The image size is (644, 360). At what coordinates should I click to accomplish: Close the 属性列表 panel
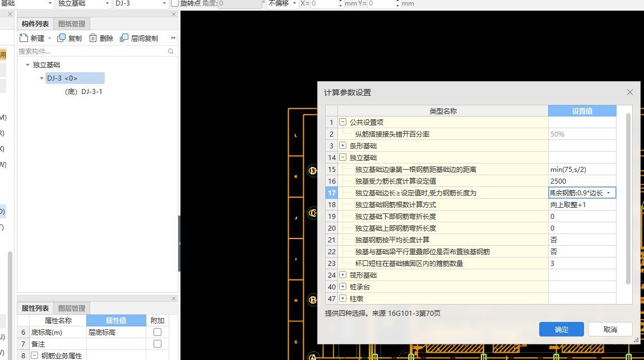pyautogui.click(x=174, y=299)
